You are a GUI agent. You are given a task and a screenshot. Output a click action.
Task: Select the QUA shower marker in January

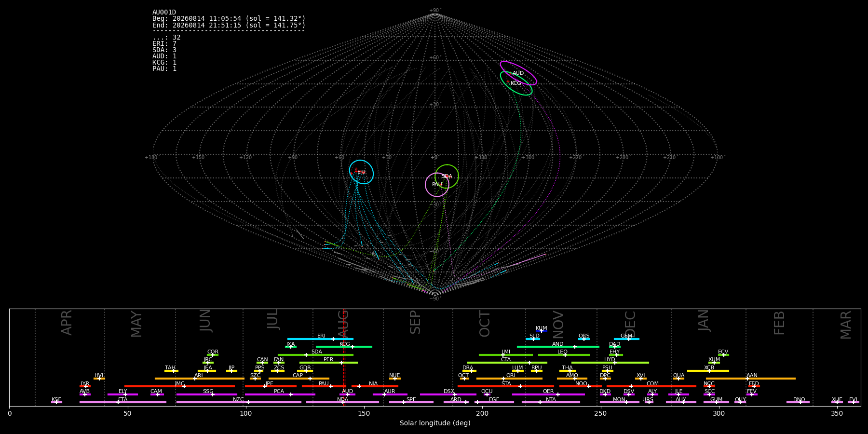(x=678, y=379)
